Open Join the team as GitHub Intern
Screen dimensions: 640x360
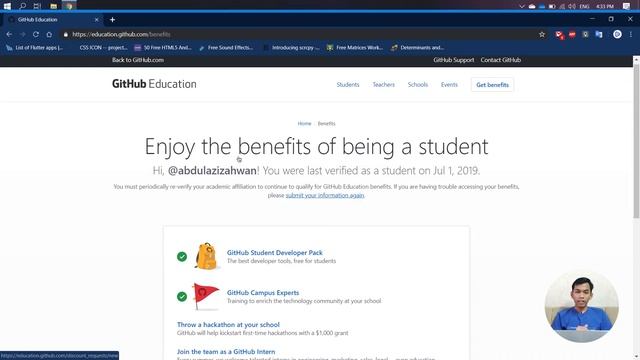pos(226,352)
